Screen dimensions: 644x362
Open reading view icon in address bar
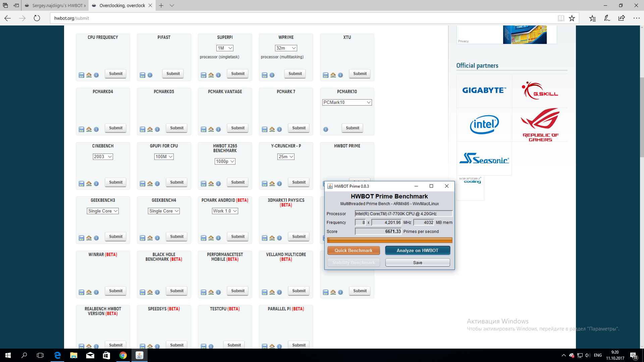click(x=561, y=18)
